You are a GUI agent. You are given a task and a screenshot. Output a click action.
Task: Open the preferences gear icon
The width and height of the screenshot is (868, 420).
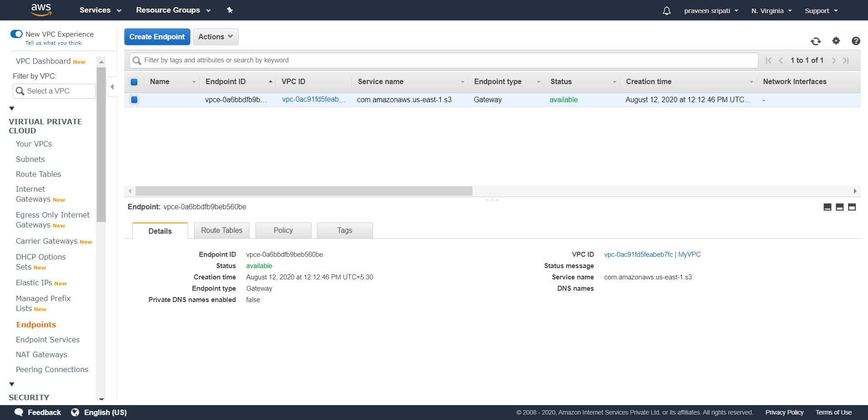coord(835,41)
